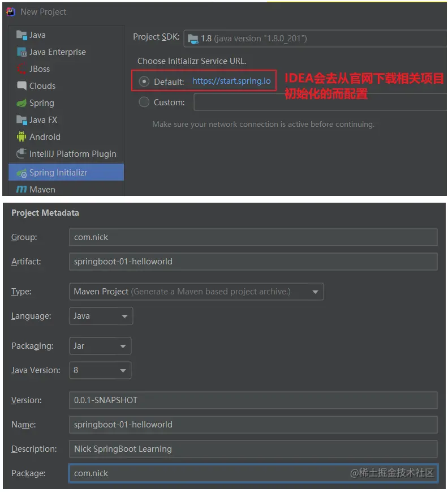Select the Spring Initializr icon
This screenshot has width=448, height=492.
pos(21,173)
